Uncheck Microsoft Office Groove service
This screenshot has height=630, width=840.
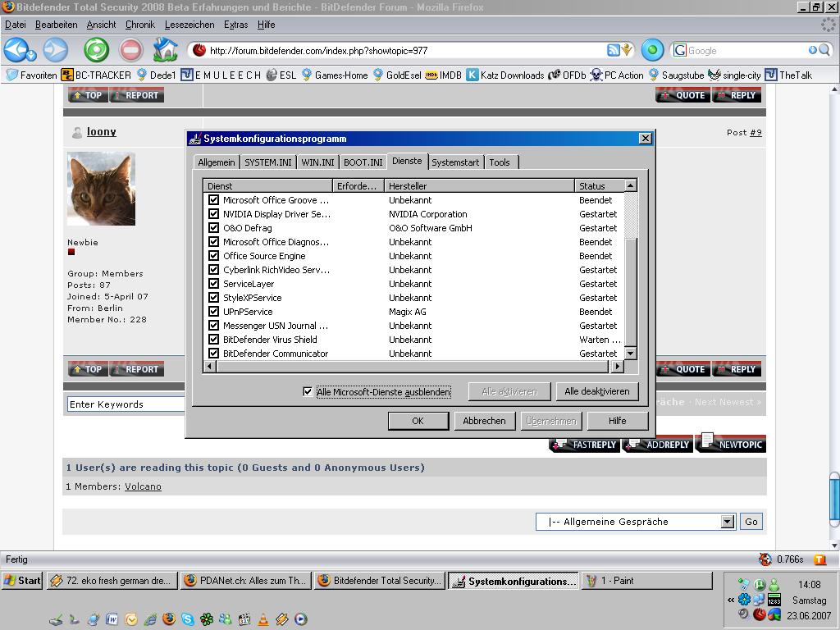pyautogui.click(x=214, y=200)
